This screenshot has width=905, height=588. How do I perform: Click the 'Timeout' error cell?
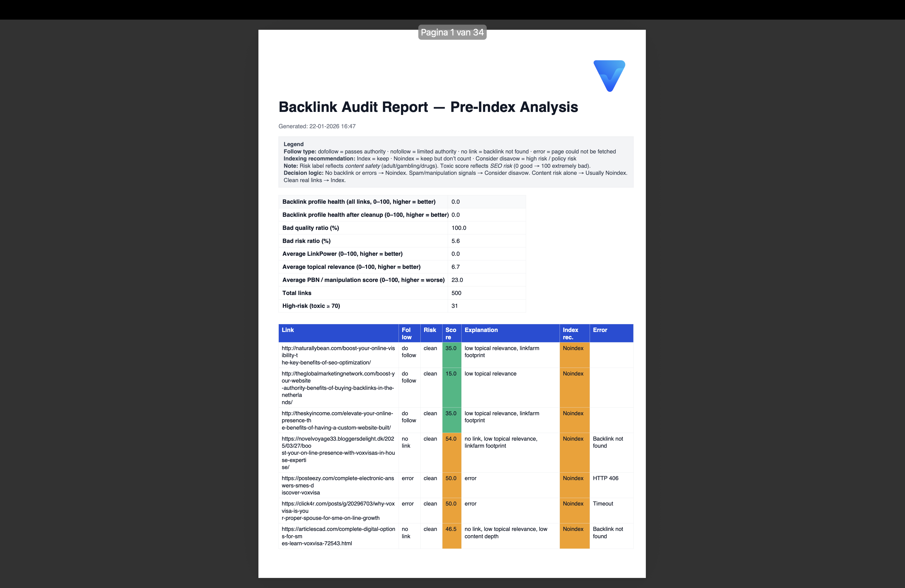[x=603, y=503]
